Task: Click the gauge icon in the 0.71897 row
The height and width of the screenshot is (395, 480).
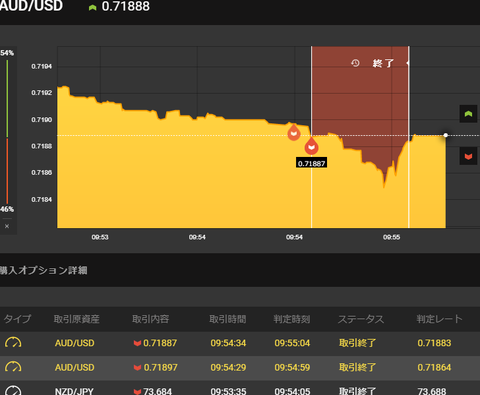Action: 13,367
